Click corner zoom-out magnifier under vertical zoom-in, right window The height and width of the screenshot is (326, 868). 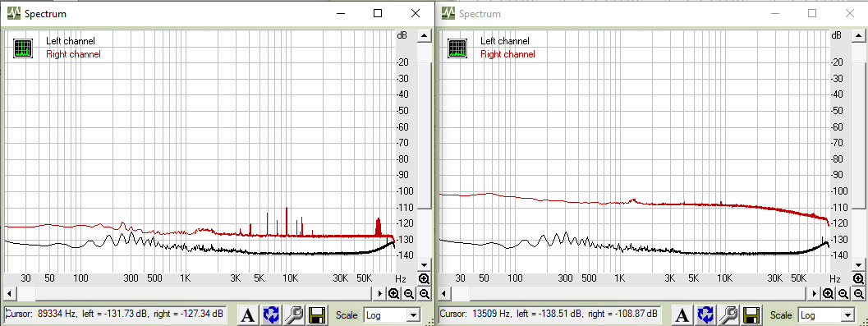click(858, 293)
